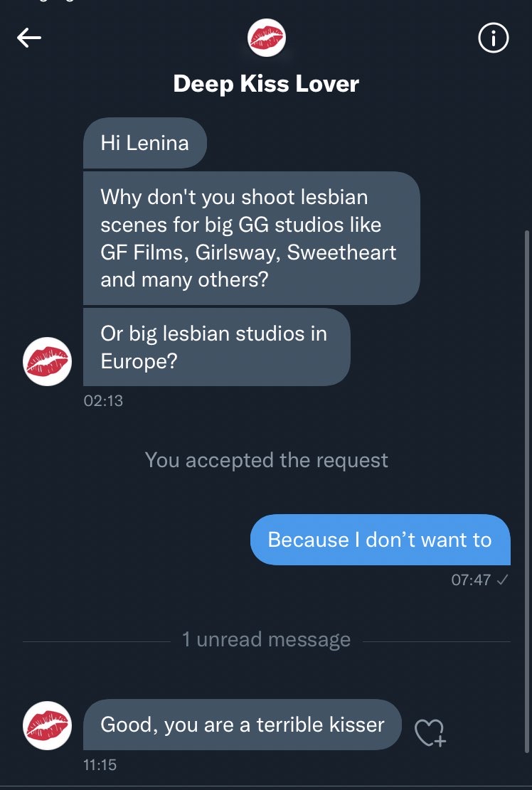The height and width of the screenshot is (790, 532).
Task: Tap the back arrow
Action: (29, 38)
